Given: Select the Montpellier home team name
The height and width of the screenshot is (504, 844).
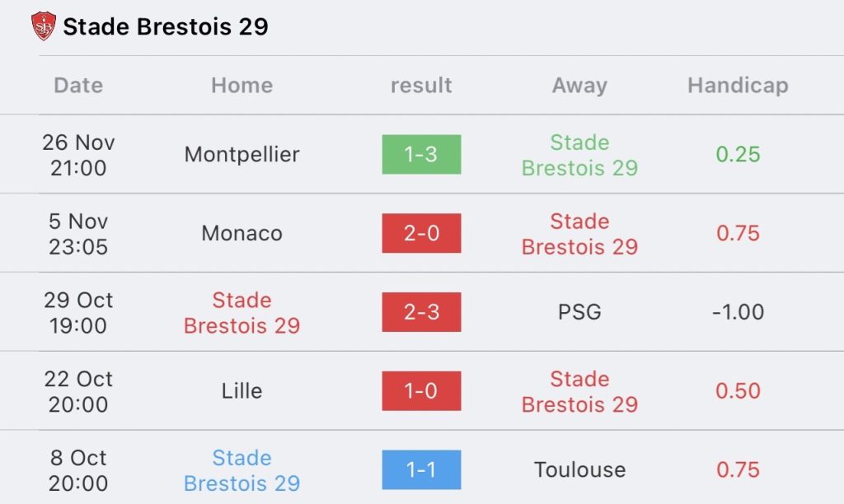Looking at the screenshot, I should click(x=241, y=154).
